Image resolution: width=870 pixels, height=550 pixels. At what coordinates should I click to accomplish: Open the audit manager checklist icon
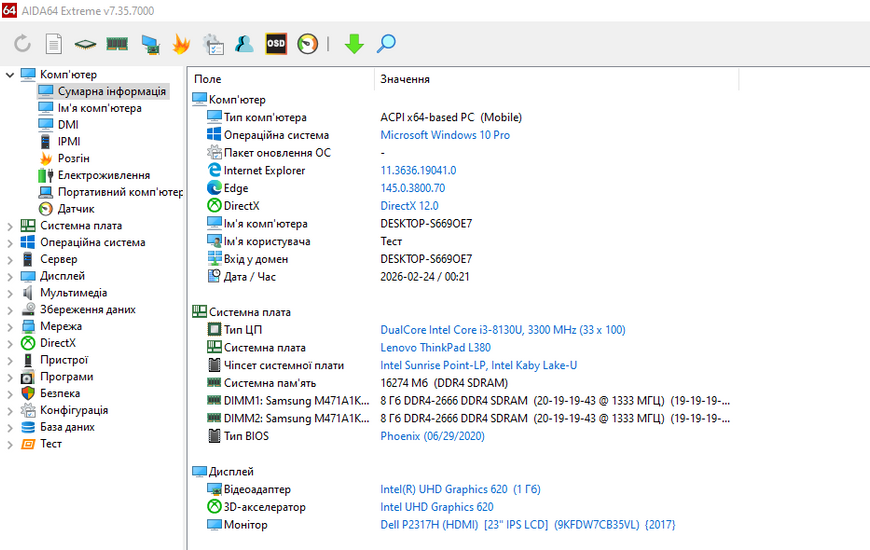(214, 44)
